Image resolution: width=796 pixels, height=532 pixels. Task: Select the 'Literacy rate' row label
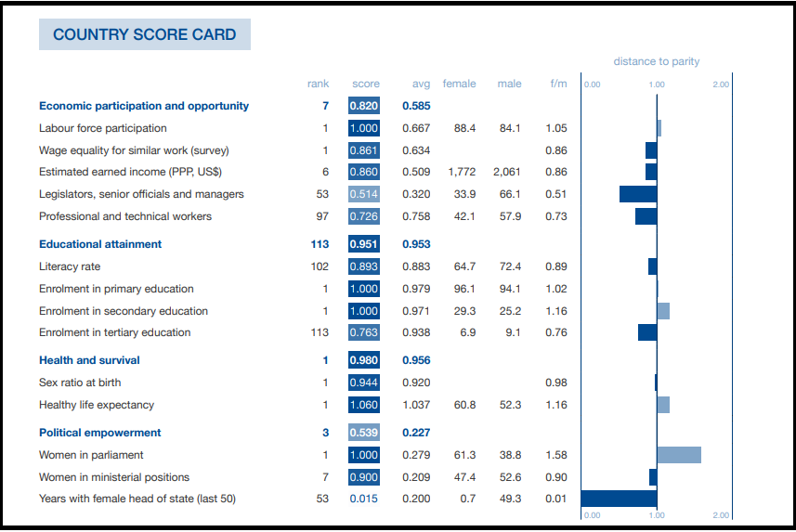pos(70,267)
